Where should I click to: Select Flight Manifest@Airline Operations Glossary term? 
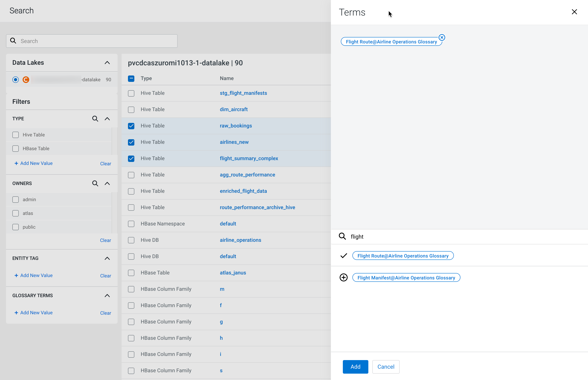pos(406,278)
